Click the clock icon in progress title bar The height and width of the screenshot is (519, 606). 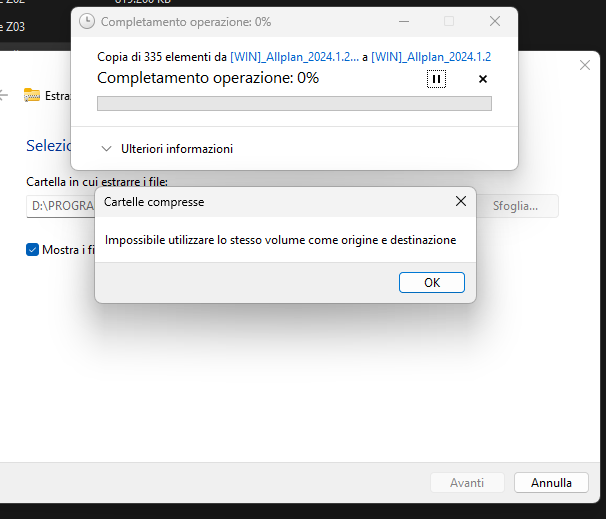[x=87, y=22]
